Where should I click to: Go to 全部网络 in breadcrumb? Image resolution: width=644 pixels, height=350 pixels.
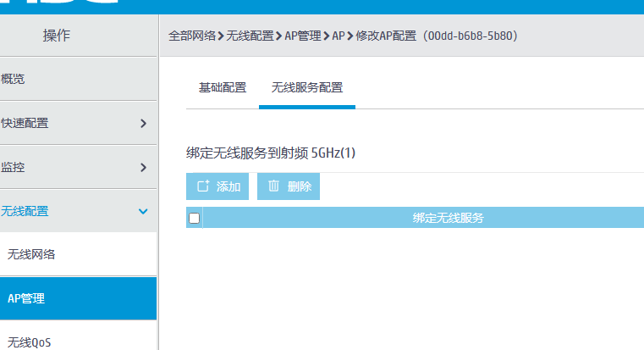192,36
